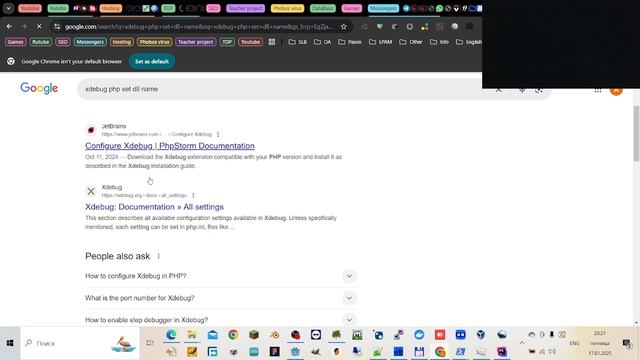Open VirtualBox from the taskbar
Viewport: 640px width, 360px height.
pyautogui.click(x=481, y=335)
